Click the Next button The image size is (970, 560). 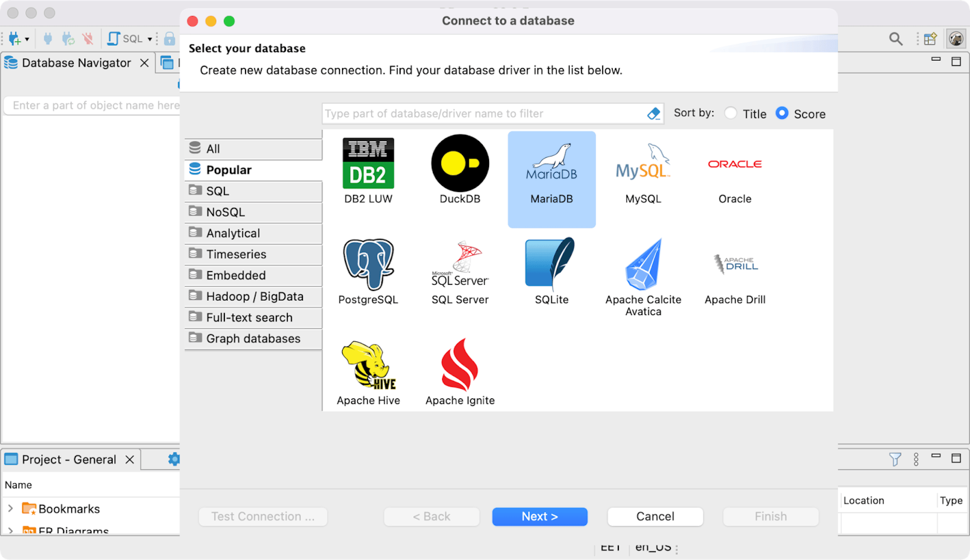click(x=540, y=516)
